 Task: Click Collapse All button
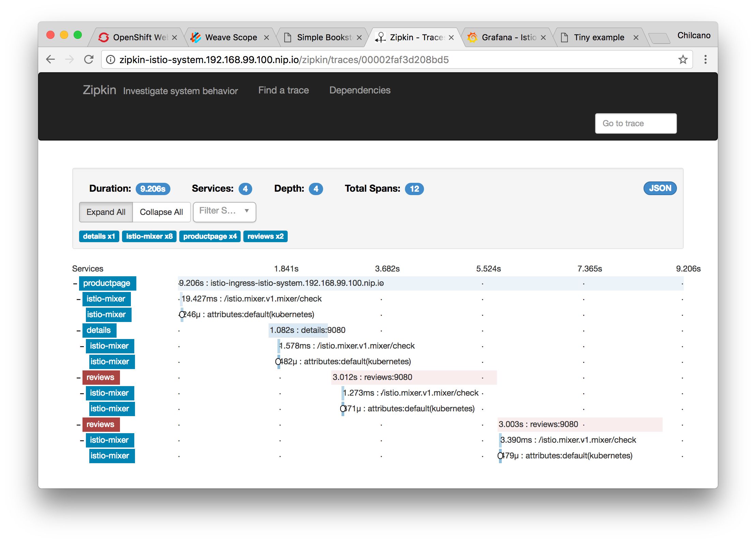click(161, 212)
